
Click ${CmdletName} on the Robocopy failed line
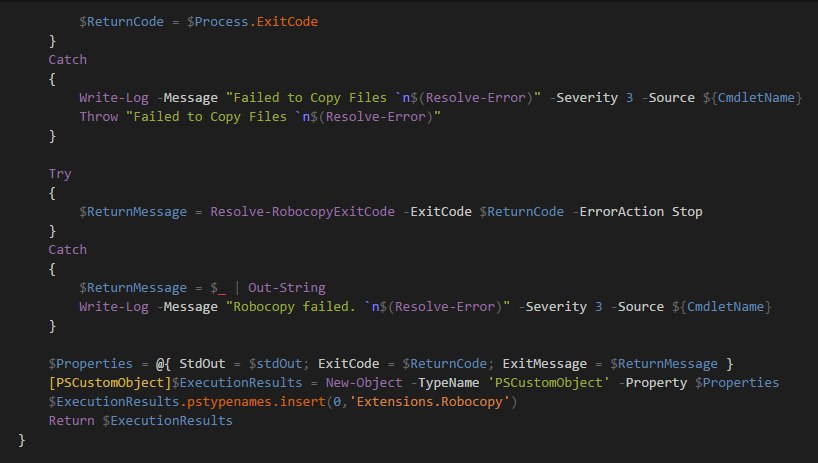pos(721,307)
